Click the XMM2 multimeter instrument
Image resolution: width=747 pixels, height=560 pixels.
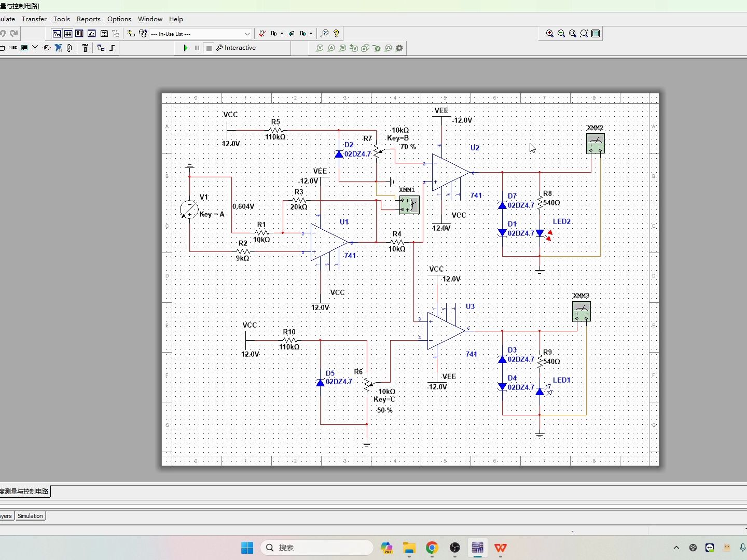click(x=595, y=144)
